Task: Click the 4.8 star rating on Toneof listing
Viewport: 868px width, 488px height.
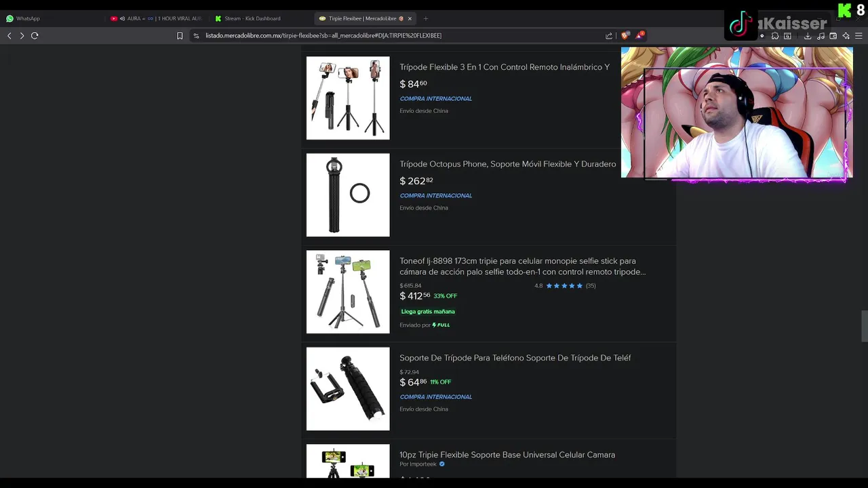Action: 565,286
